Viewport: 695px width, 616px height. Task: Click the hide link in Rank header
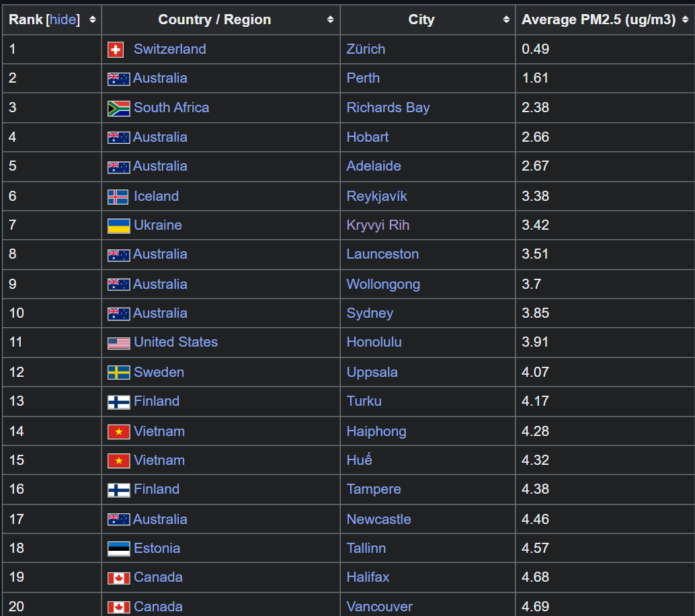pyautogui.click(x=63, y=19)
